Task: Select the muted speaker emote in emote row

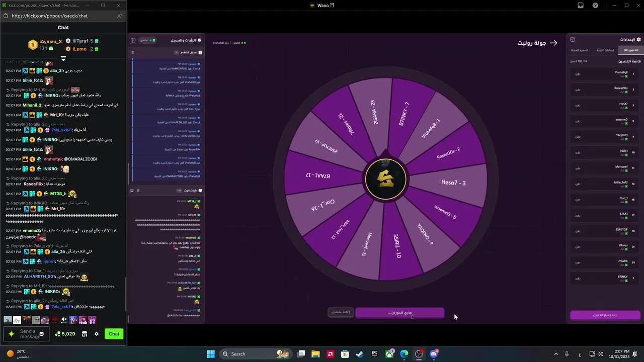Action: [x=64, y=320]
